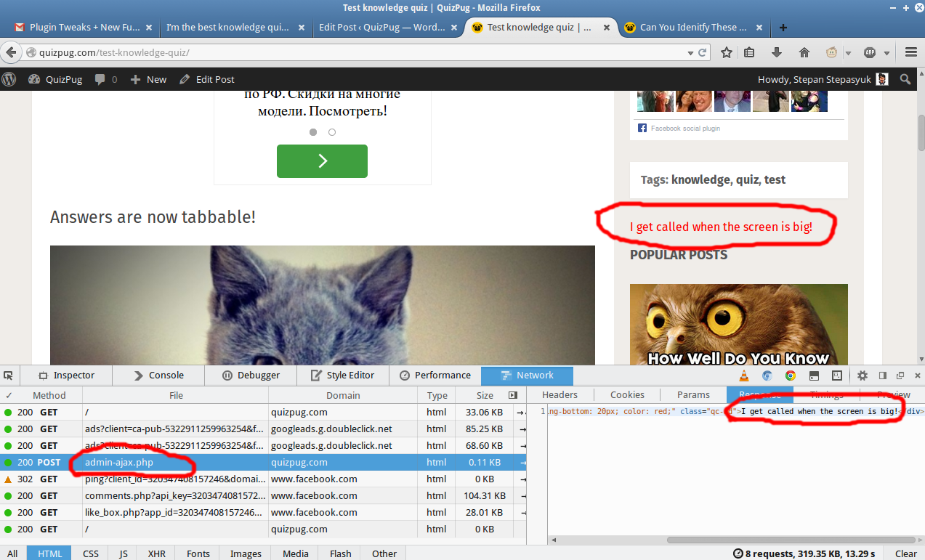This screenshot has width=925, height=560.
Task: Sort requests by the Domain column
Action: (x=343, y=395)
